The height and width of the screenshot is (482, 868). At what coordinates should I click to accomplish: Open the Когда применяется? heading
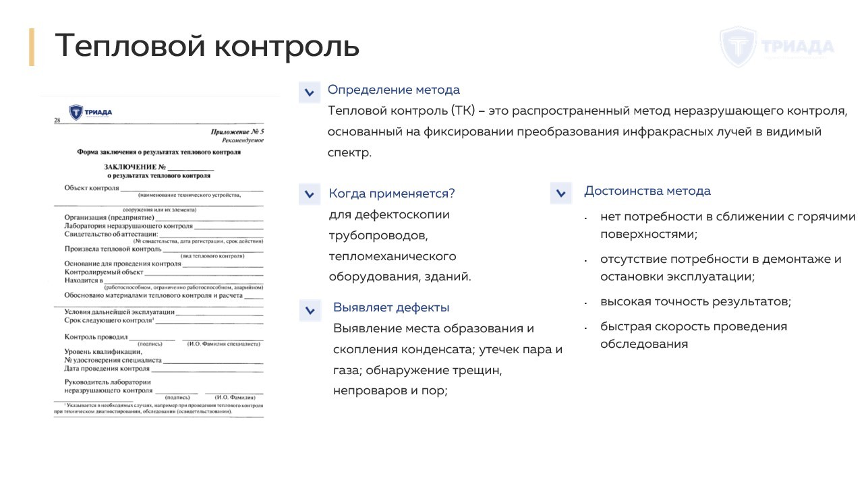[x=391, y=193]
